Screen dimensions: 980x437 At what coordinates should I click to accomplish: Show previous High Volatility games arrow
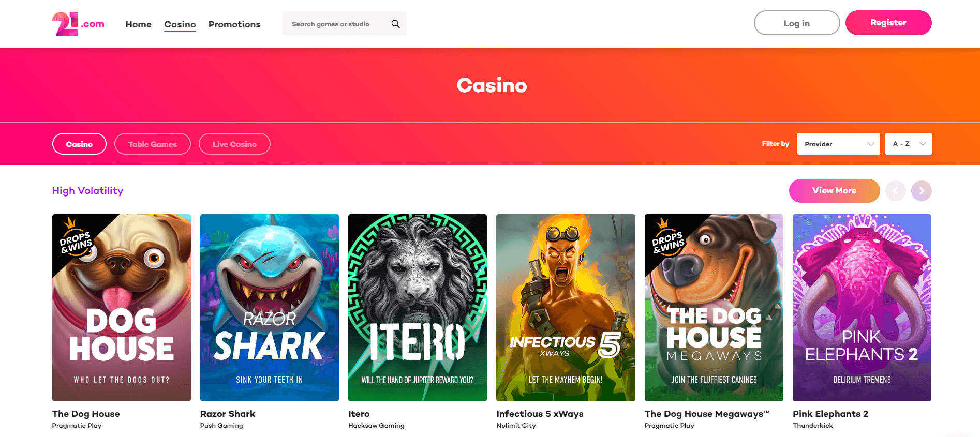tap(896, 191)
